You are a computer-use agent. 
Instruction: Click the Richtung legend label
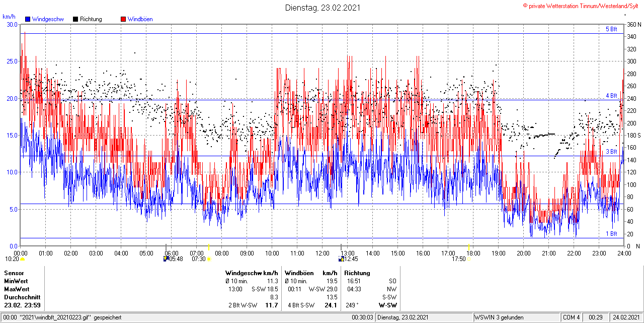pyautogui.click(x=91, y=19)
